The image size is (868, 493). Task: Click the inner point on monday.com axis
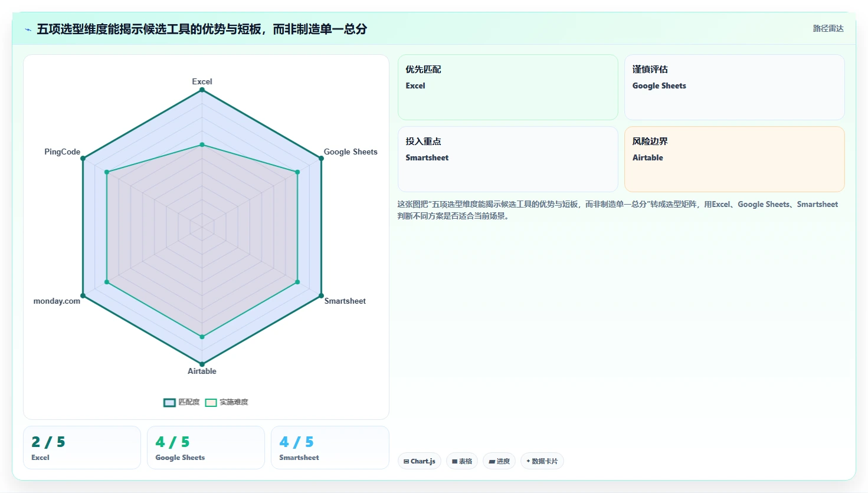click(107, 282)
